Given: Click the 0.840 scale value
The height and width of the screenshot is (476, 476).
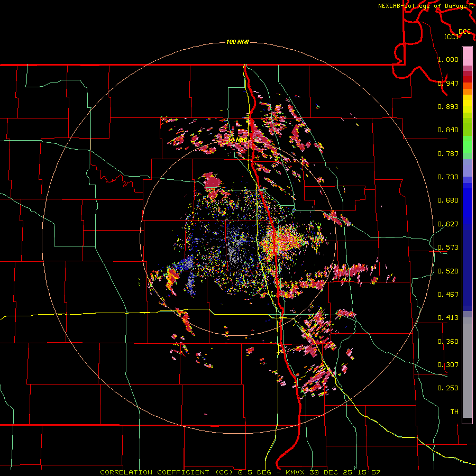Looking at the screenshot, I should (448, 130).
